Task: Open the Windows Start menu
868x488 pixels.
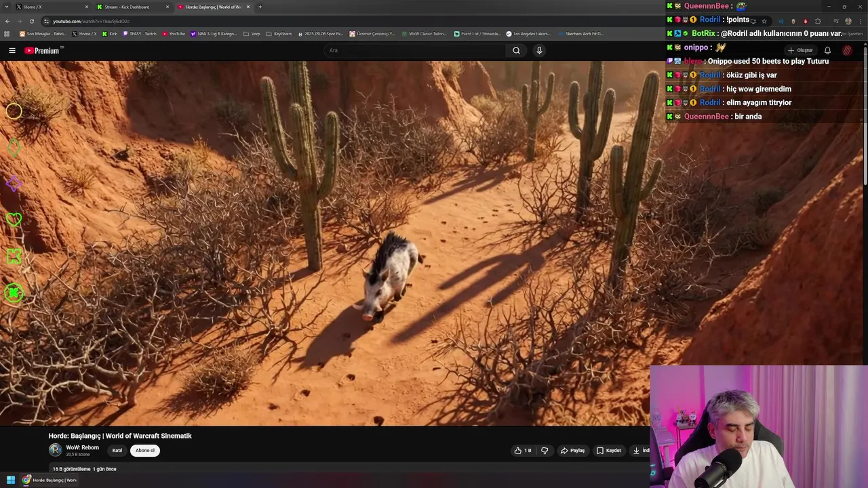Action: 11,480
